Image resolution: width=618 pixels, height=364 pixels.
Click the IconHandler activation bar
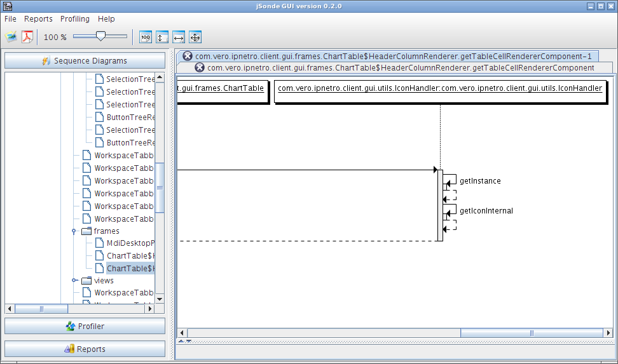coord(440,205)
